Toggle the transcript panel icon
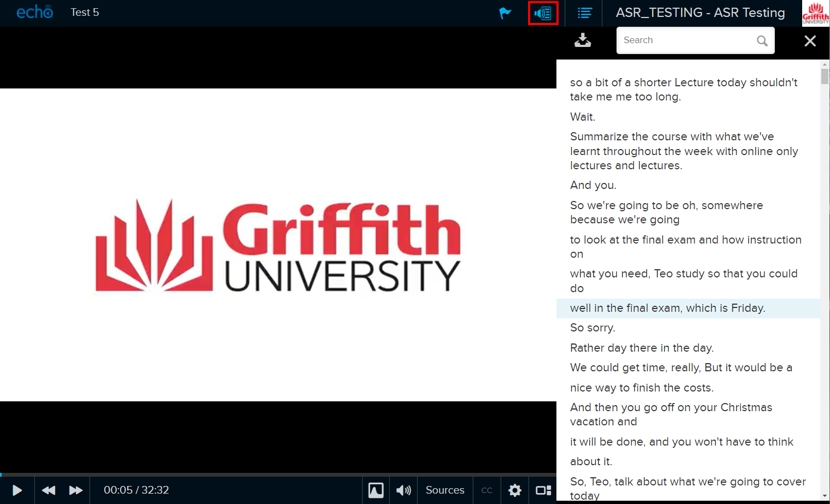Screen dimensions: 830x504 [x=543, y=13]
